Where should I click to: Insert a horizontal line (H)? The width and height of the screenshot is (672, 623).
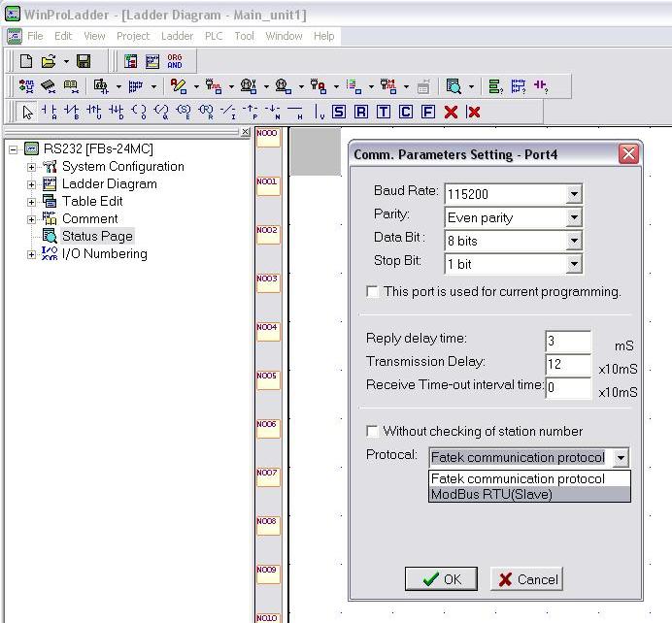(295, 112)
